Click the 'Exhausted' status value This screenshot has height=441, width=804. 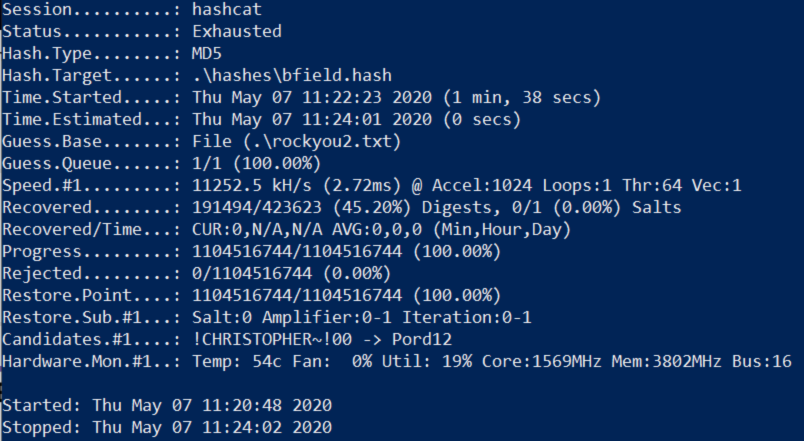237,31
